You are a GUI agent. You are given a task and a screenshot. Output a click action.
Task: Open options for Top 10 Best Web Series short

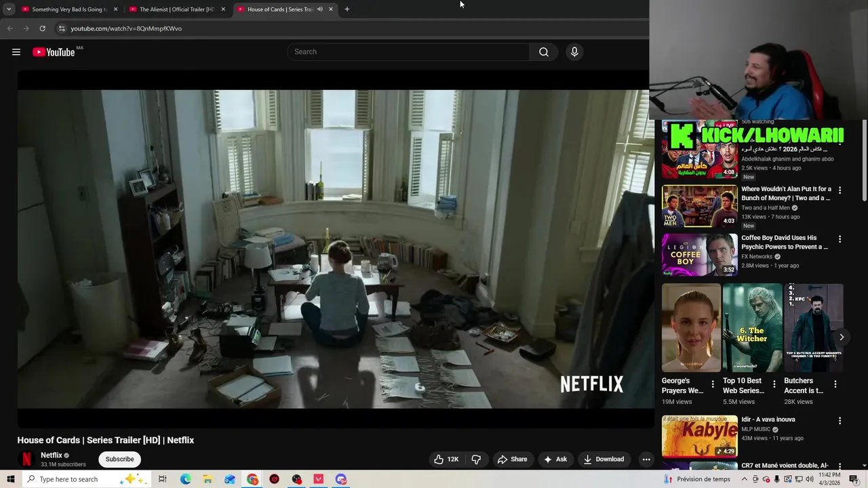coord(774,384)
